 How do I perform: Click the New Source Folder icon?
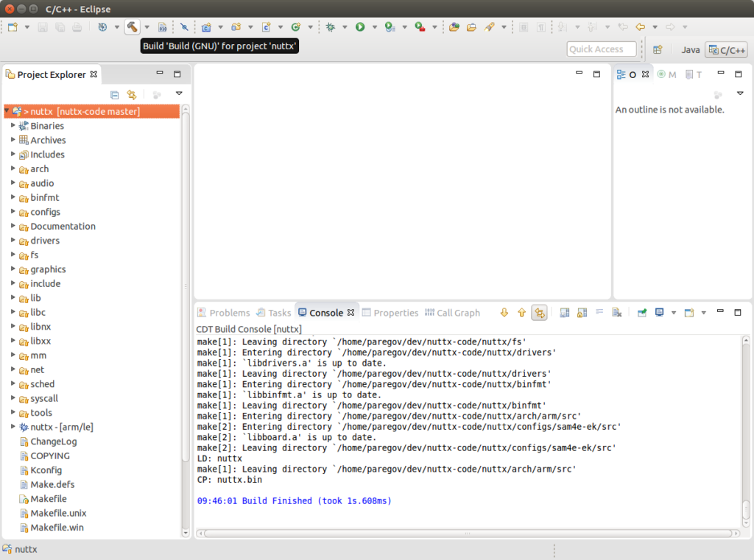click(236, 27)
